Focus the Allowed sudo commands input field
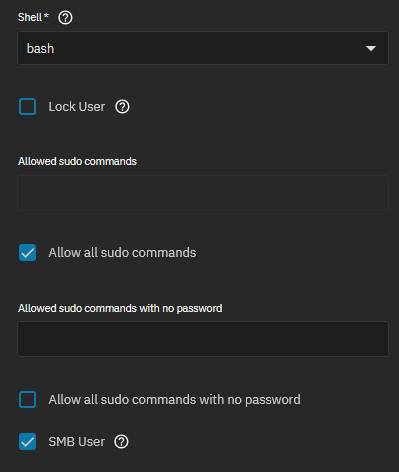The height and width of the screenshot is (472, 399). [x=203, y=193]
